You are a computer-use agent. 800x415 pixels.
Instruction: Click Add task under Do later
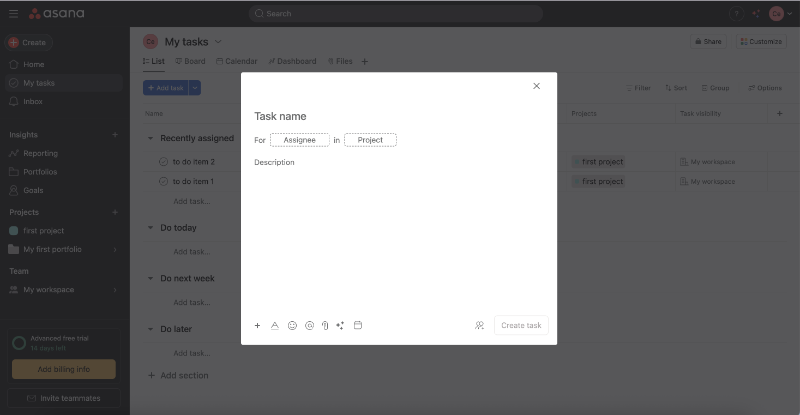(192, 353)
